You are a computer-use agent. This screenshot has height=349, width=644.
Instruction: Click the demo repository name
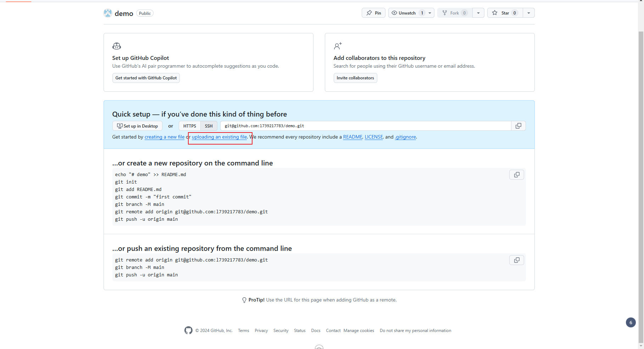(124, 13)
